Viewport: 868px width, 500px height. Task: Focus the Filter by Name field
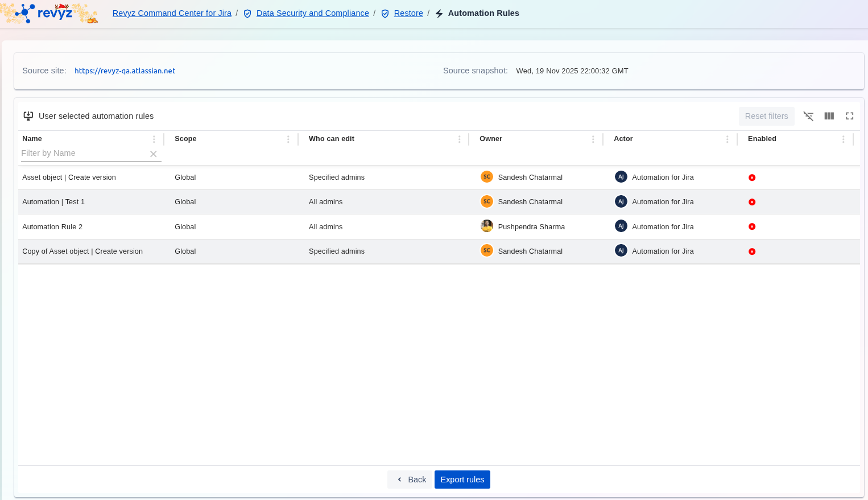(x=82, y=154)
